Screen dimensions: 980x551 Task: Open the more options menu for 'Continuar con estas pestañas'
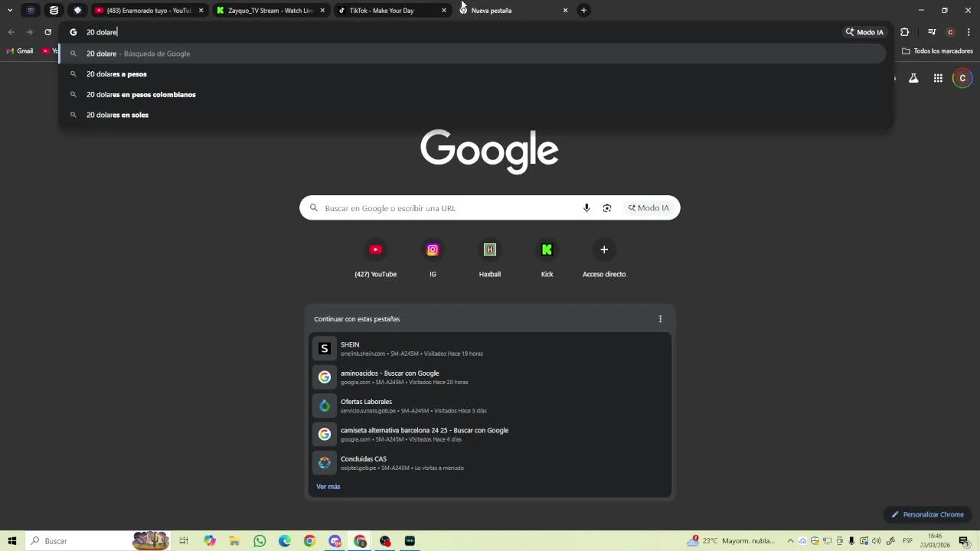coord(660,319)
